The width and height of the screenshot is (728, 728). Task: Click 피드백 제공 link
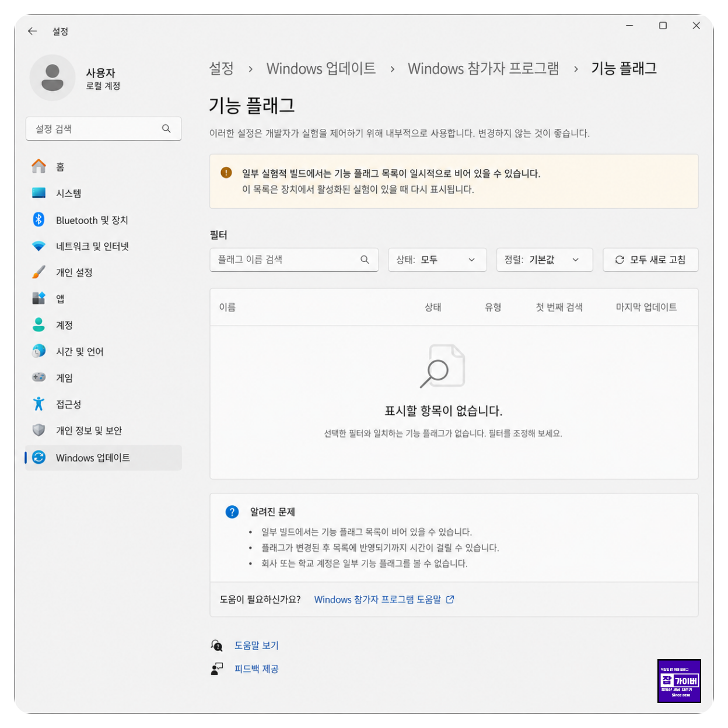click(x=257, y=668)
